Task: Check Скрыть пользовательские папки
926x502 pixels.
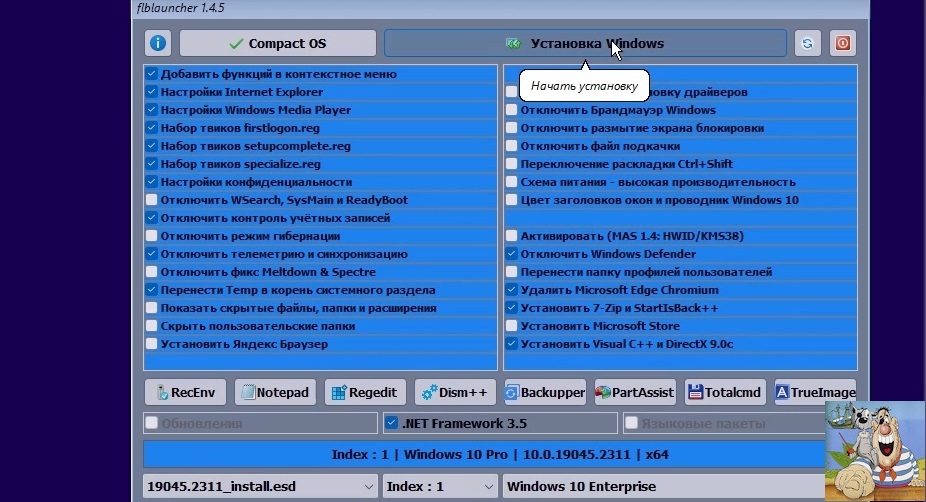Action: coord(152,326)
